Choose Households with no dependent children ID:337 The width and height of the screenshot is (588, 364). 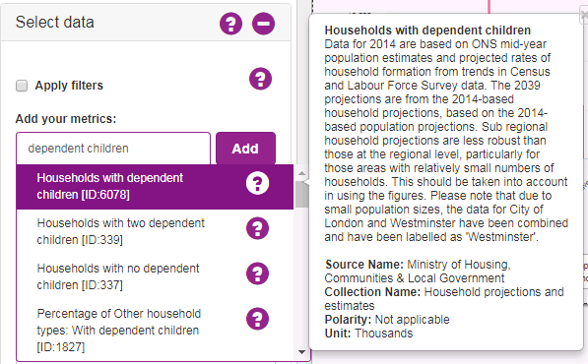pyautogui.click(x=155, y=276)
